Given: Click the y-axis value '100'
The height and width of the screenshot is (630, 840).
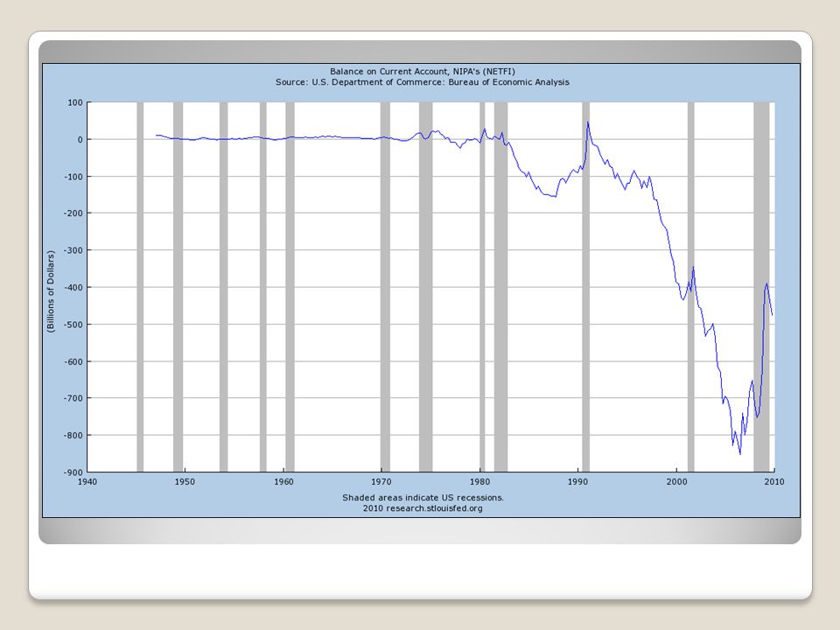Looking at the screenshot, I should (75, 102).
